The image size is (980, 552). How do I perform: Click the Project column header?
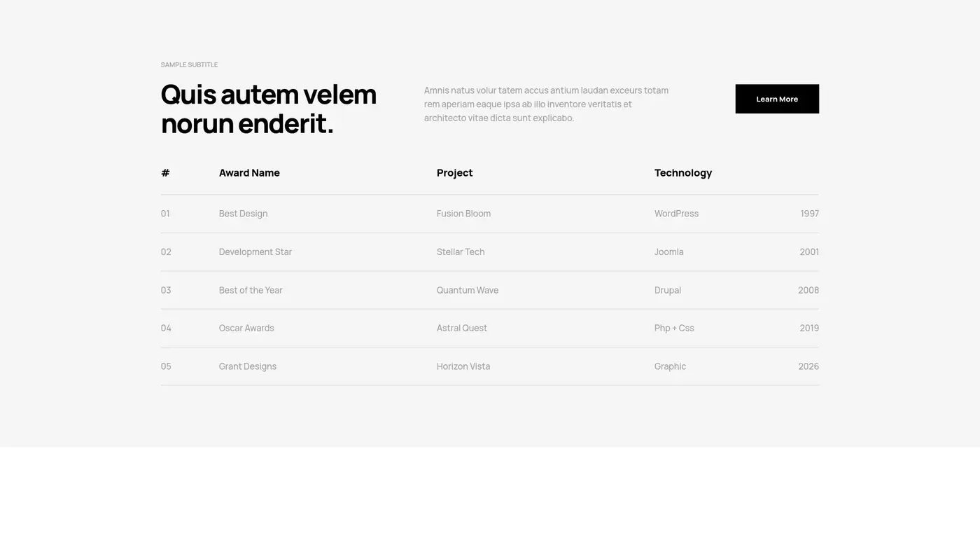[454, 173]
